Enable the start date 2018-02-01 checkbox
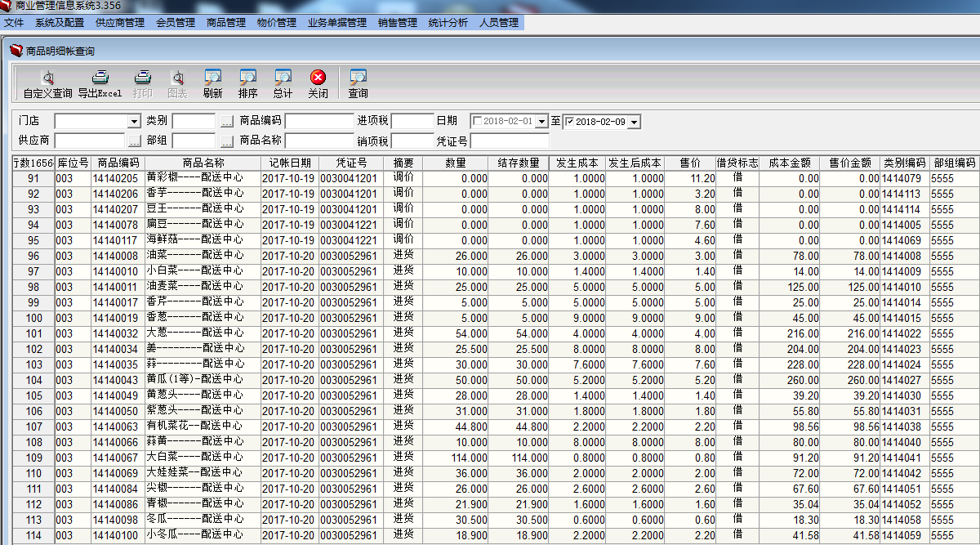The height and width of the screenshot is (545, 980). tap(477, 121)
